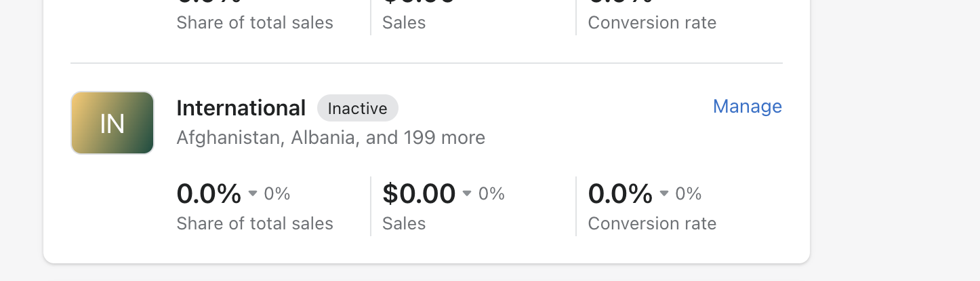Image resolution: width=980 pixels, height=281 pixels.
Task: Click International's $0.00 sales amount
Action: (419, 194)
